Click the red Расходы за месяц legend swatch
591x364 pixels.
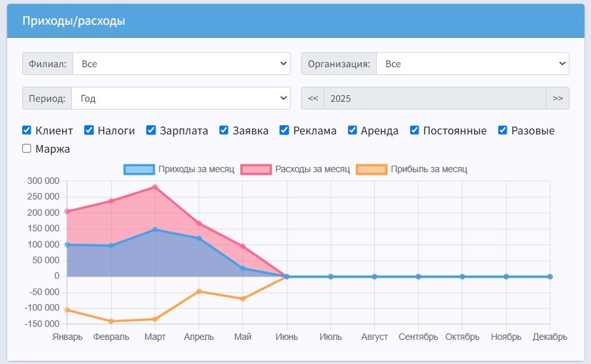coord(256,170)
